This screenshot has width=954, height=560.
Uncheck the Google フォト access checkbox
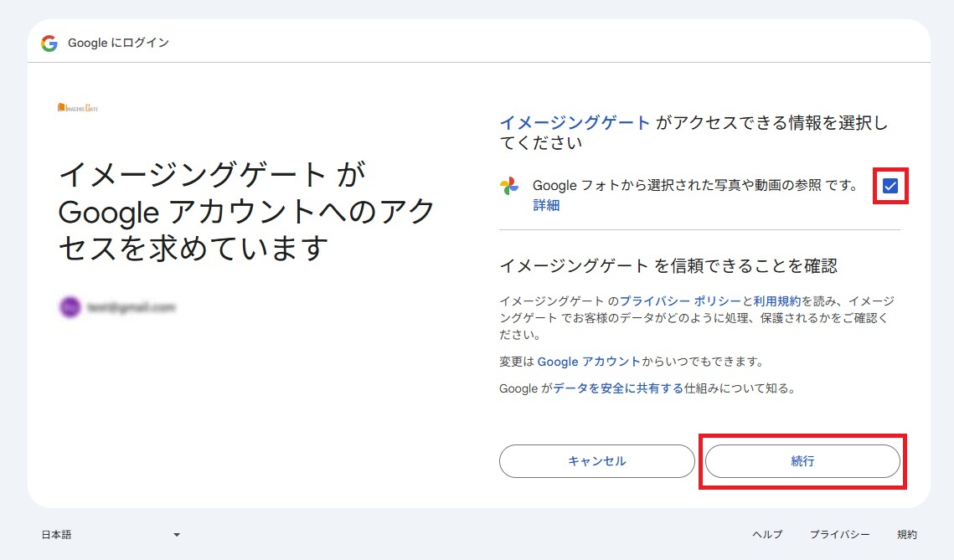pyautogui.click(x=890, y=186)
